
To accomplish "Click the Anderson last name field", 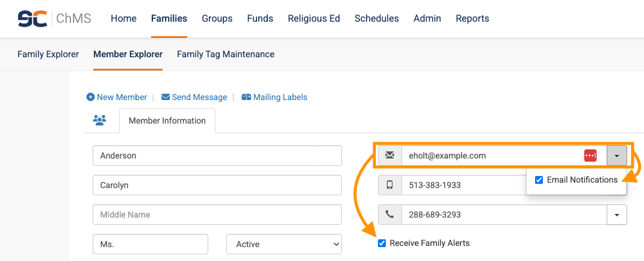I will (217, 156).
